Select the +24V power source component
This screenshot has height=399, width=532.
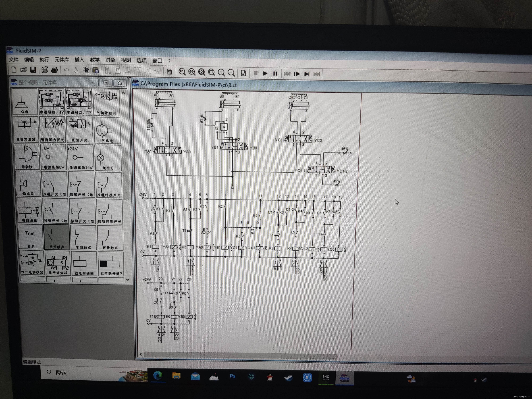click(x=80, y=157)
